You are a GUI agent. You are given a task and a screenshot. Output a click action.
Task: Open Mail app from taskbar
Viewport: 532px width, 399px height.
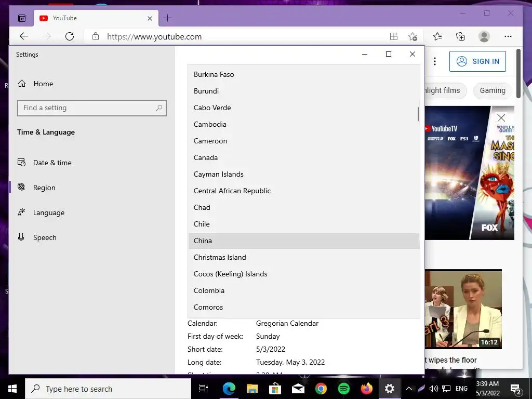tap(298, 389)
